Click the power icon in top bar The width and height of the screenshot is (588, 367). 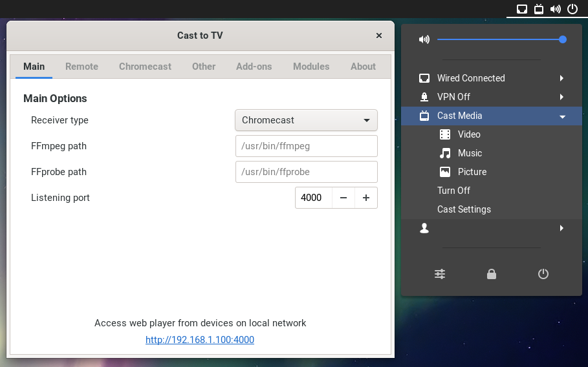point(572,8)
